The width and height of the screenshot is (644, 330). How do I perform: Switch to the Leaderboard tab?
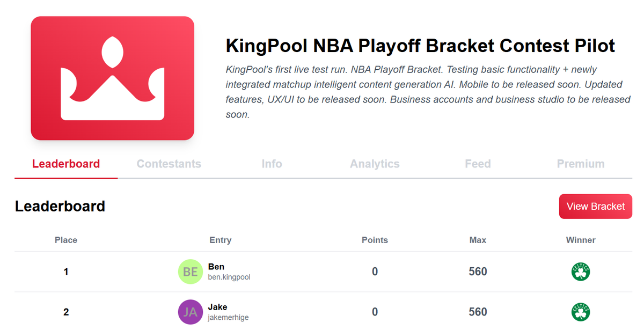[65, 164]
